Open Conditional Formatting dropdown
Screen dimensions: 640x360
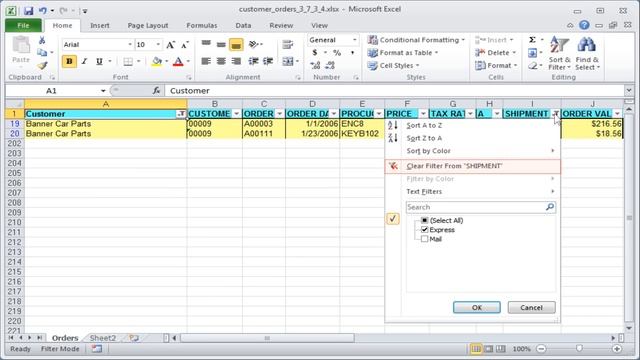[416, 40]
